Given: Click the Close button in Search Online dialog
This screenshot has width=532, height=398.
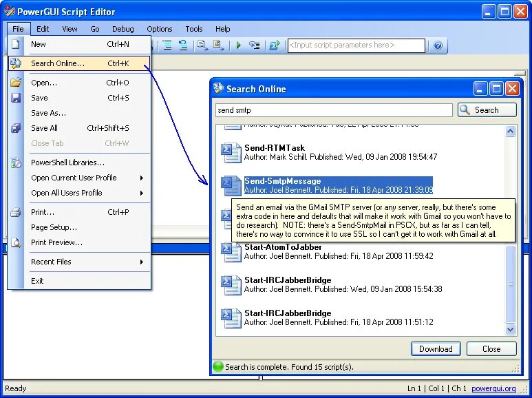Looking at the screenshot, I should pyautogui.click(x=491, y=348).
